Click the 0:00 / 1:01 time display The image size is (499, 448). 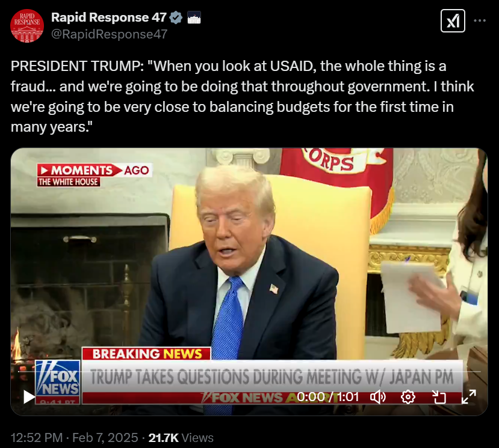point(328,397)
